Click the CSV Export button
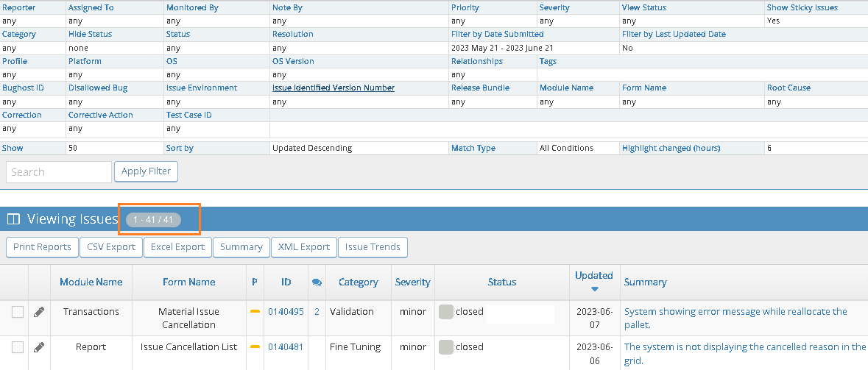The height and width of the screenshot is (370, 868). pos(111,247)
